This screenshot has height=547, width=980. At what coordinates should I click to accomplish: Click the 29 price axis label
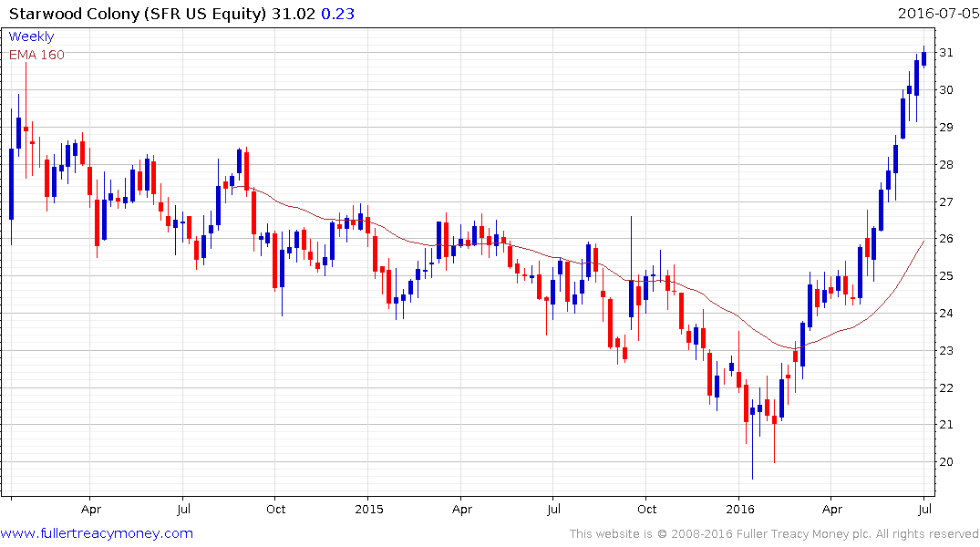point(946,127)
